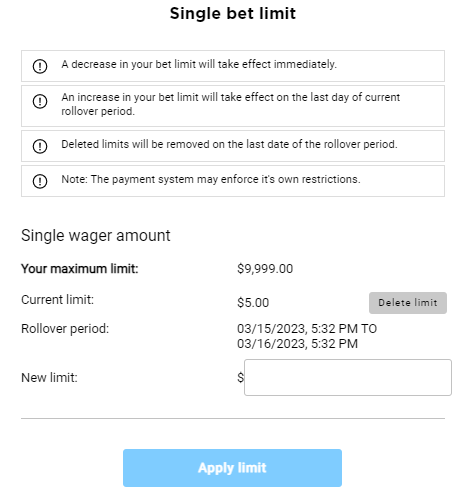Click the info icon beside payment system note
This screenshot has height=496, width=469.
(x=40, y=181)
